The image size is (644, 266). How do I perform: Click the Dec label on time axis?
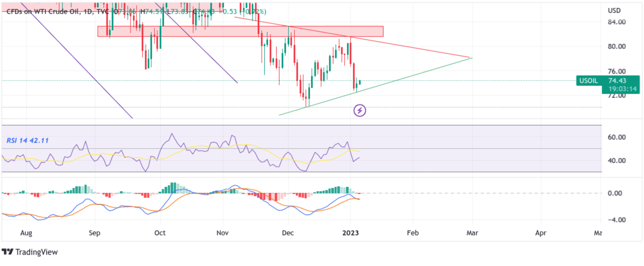(288, 233)
